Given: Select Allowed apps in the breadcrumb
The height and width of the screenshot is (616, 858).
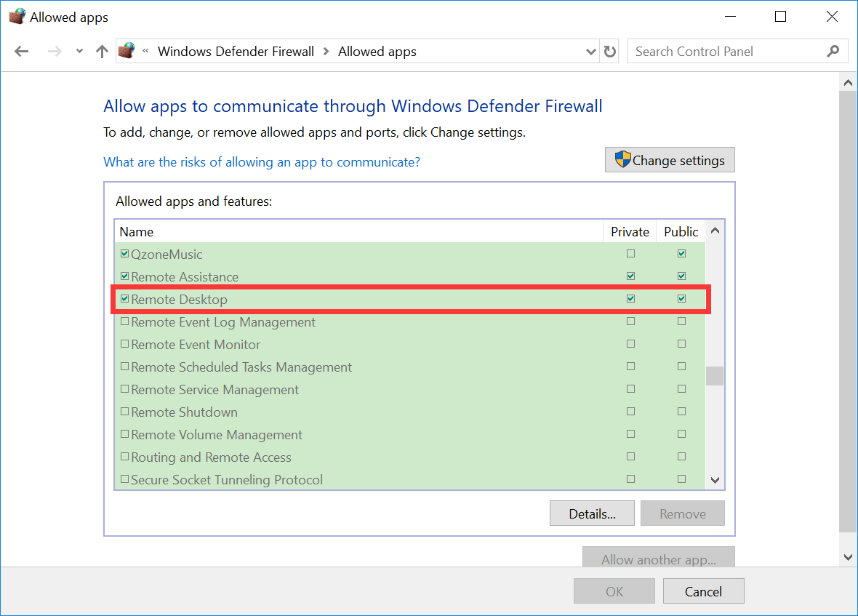Looking at the screenshot, I should pyautogui.click(x=377, y=51).
